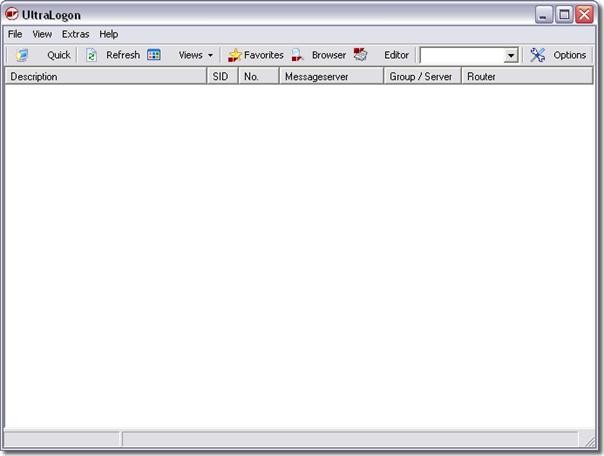Sort by the Router column header
Viewport: 604px width, 456px height.
click(527, 76)
